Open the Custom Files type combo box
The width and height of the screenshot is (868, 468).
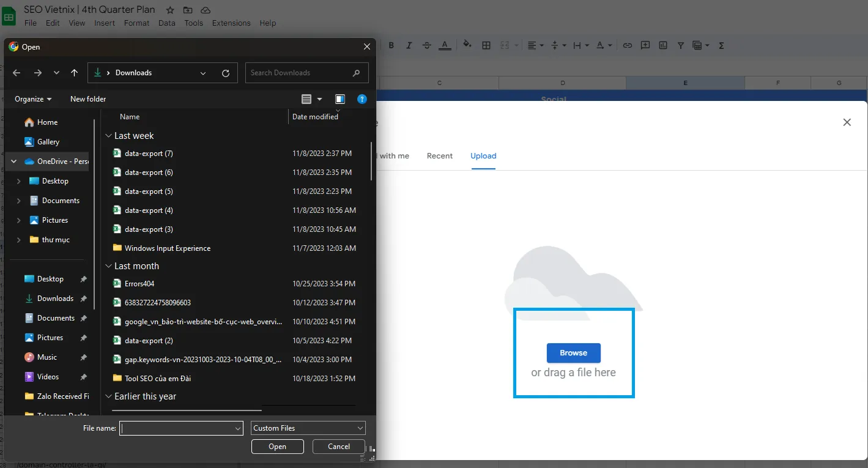pos(308,428)
